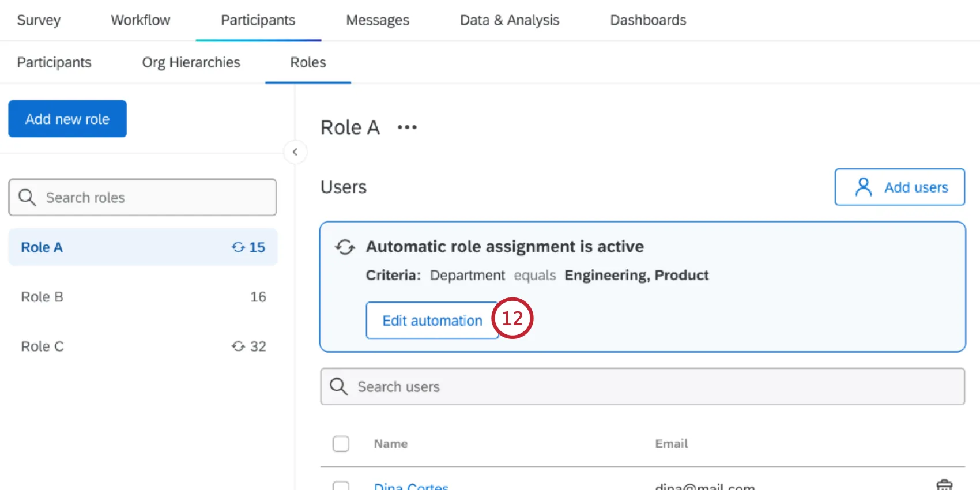
Task: Click the sync icon beside Automatic role assignment
Action: pos(345,247)
